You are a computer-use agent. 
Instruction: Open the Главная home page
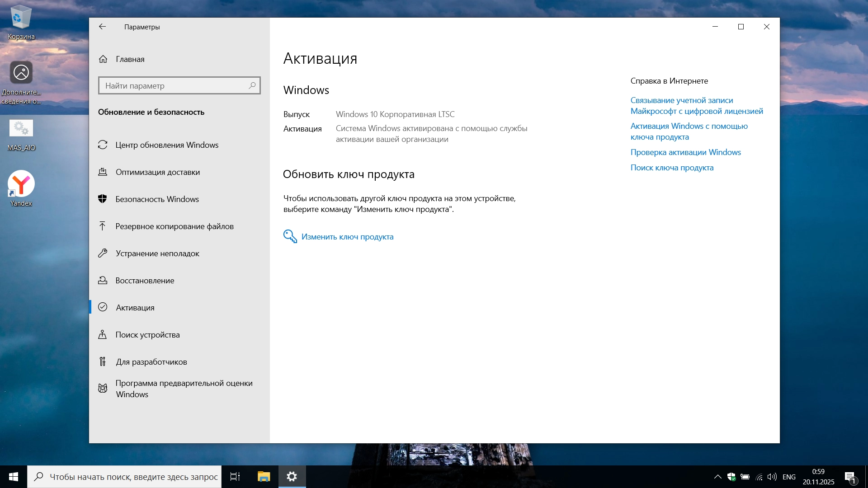click(130, 59)
